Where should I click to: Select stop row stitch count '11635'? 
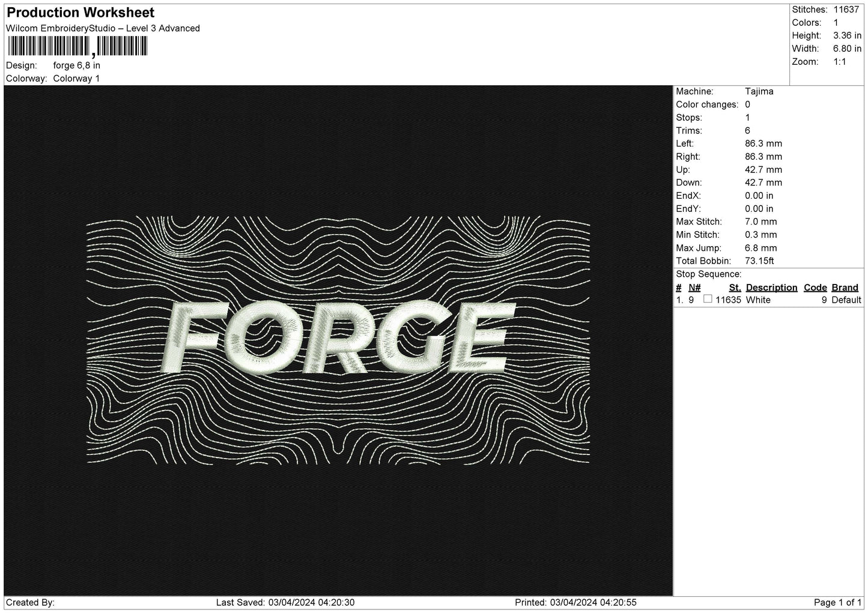click(x=729, y=300)
